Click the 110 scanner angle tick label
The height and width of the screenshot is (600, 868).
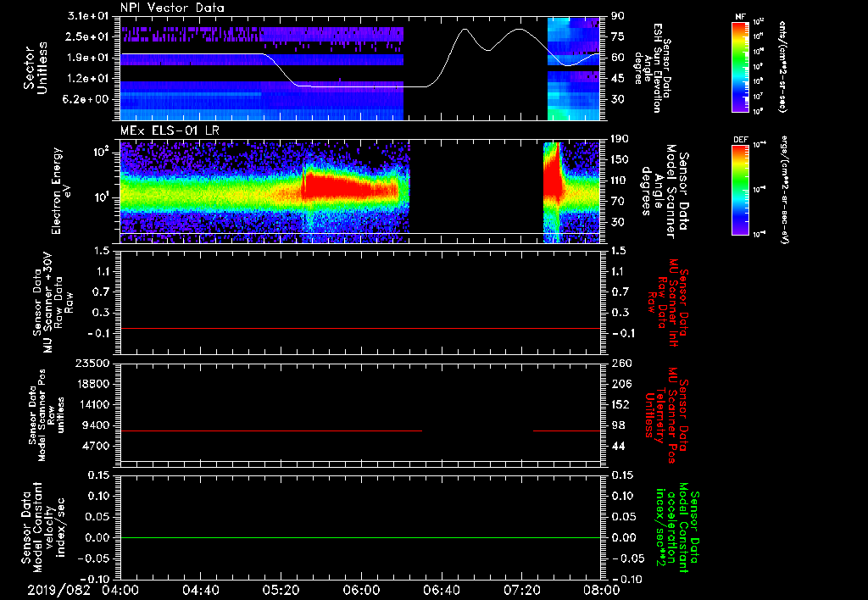[620, 181]
